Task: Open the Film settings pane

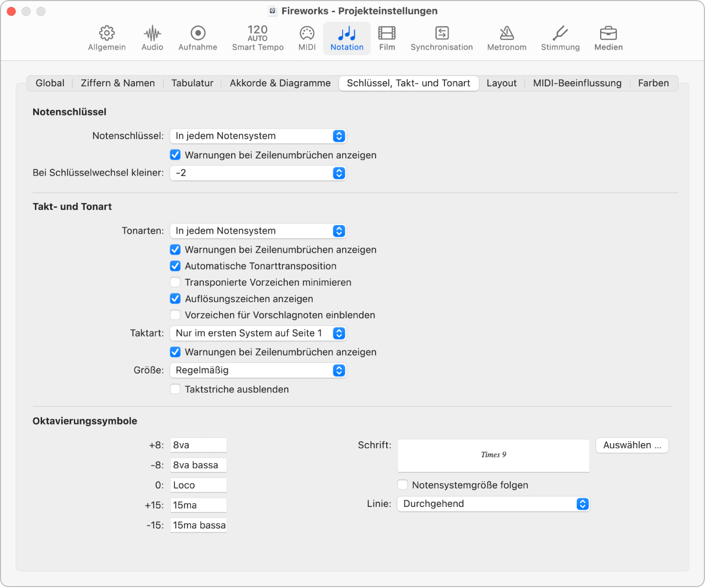Action: 387,39
